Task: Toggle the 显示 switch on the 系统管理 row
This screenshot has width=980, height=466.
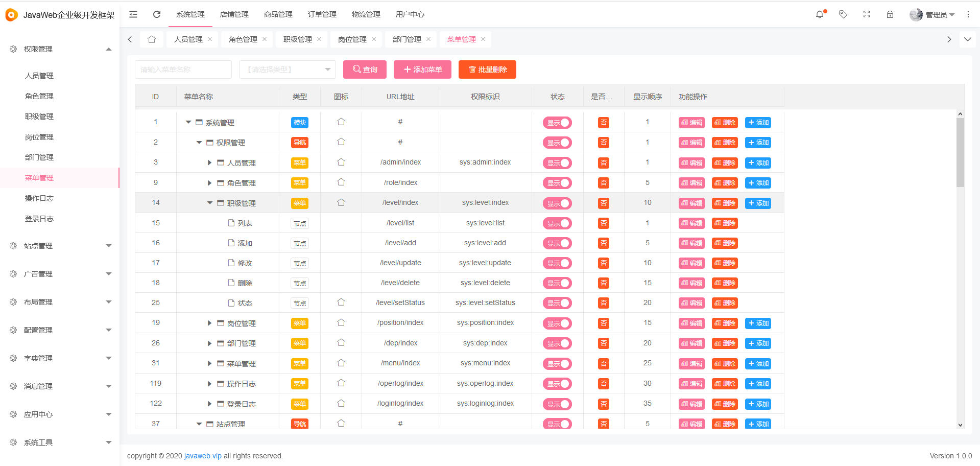Action: coord(557,122)
